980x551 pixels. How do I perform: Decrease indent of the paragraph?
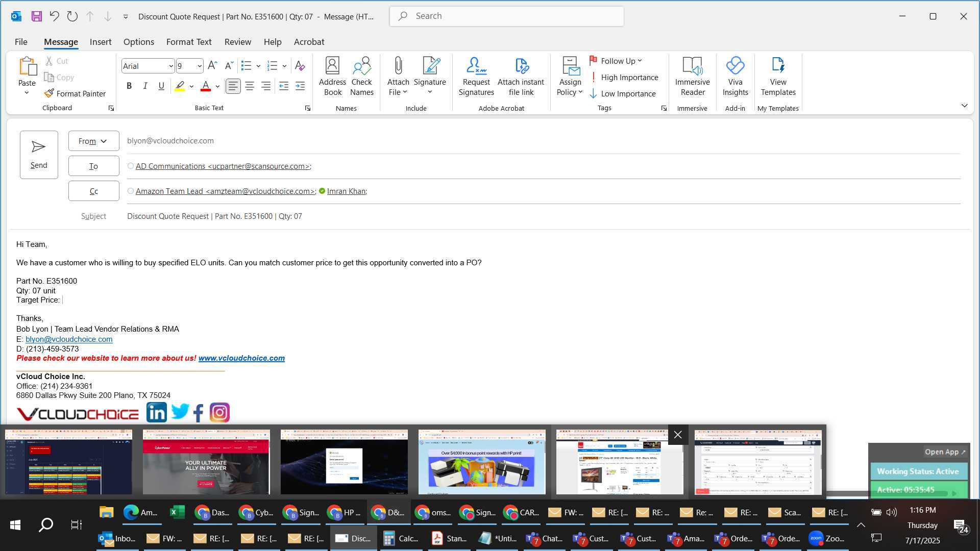(x=284, y=86)
